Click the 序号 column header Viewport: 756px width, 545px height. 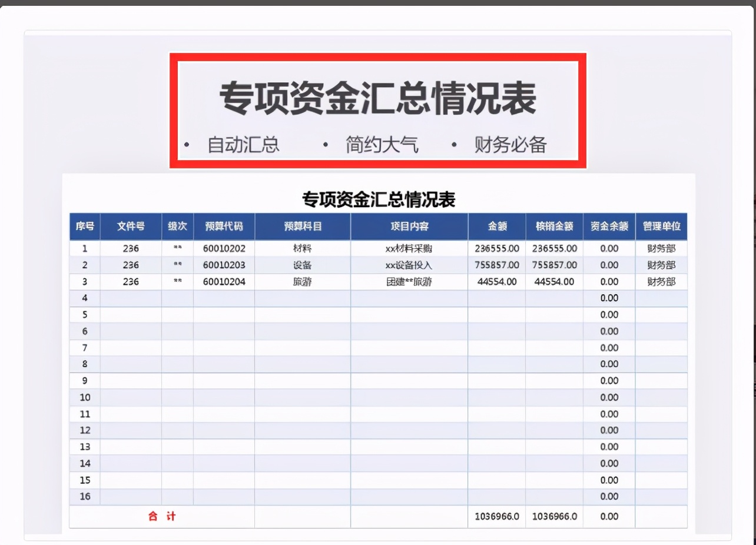click(84, 226)
